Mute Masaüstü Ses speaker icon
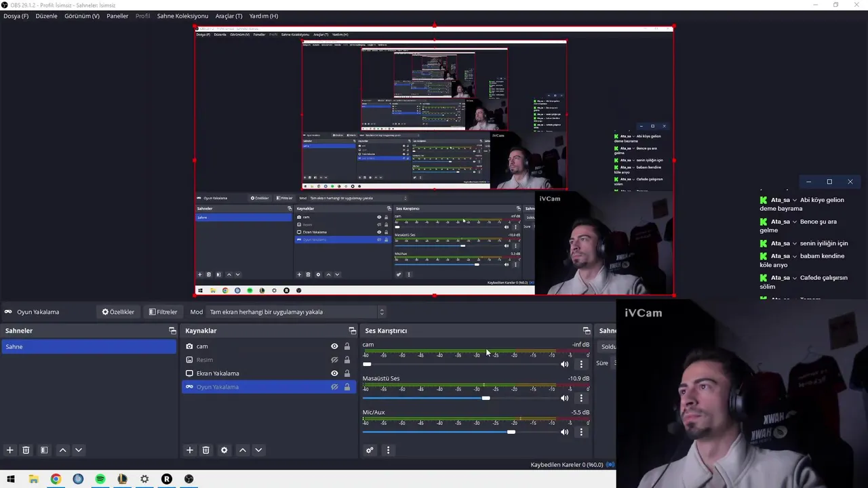868x488 pixels. 564,398
